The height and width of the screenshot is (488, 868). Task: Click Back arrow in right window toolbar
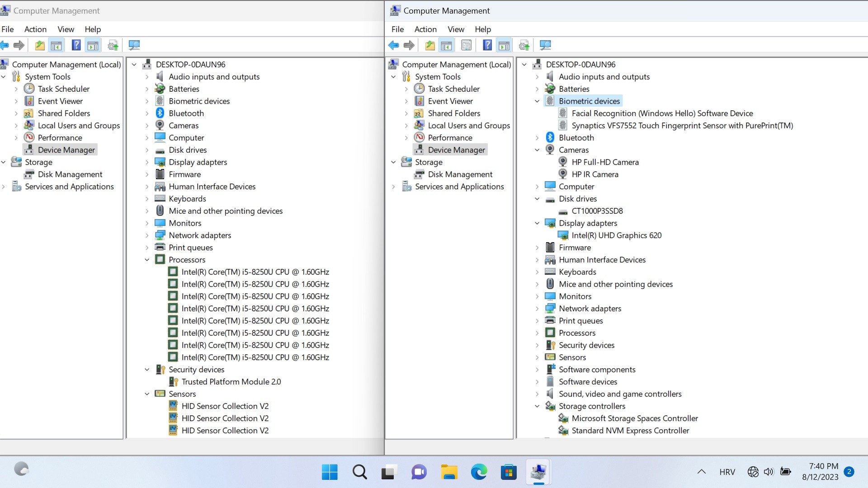(x=394, y=45)
